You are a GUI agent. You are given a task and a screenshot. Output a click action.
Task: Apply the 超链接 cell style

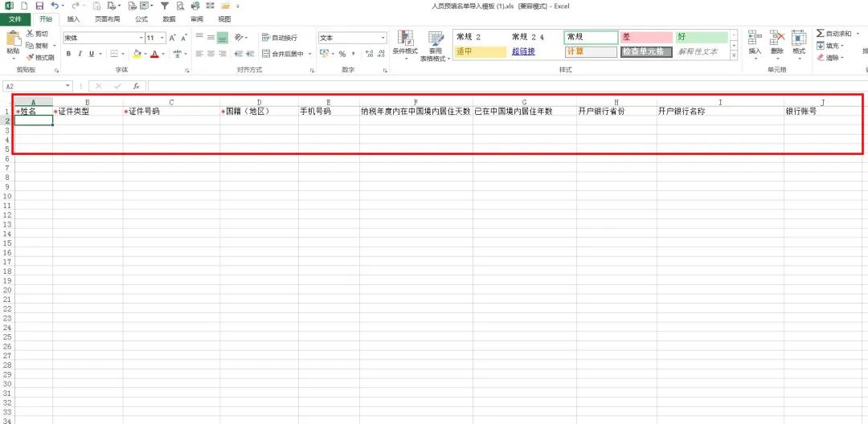(x=524, y=51)
